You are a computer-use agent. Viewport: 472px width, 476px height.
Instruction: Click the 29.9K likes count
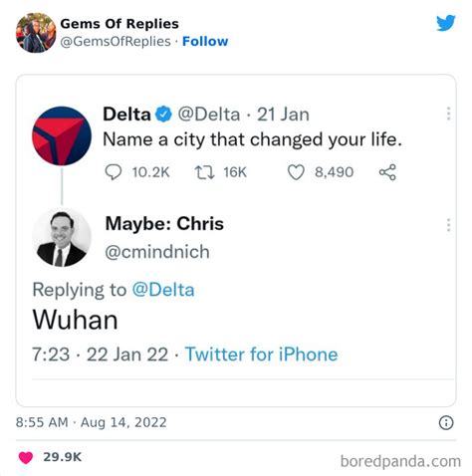click(62, 457)
